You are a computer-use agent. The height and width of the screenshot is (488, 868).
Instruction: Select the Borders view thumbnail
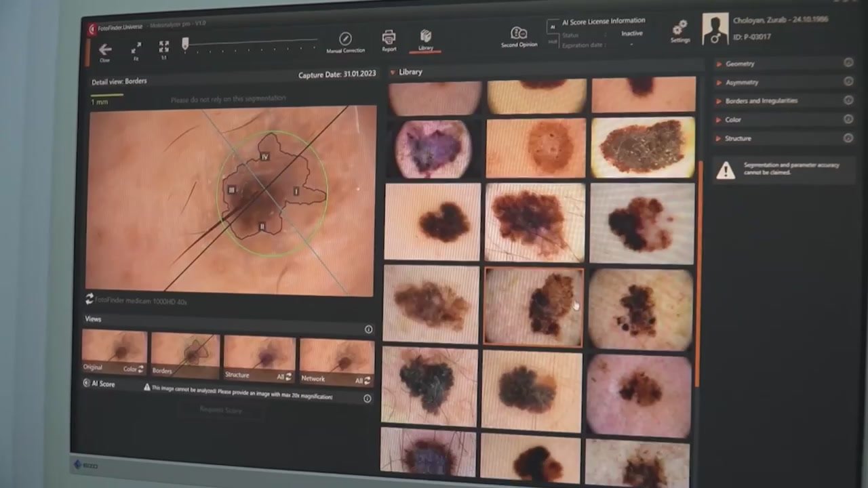pos(185,354)
